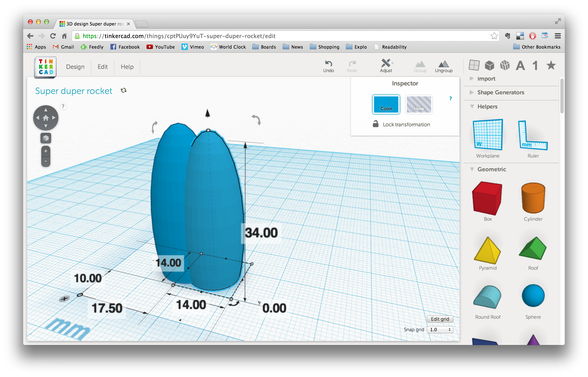Expand the Import section

[x=486, y=79]
